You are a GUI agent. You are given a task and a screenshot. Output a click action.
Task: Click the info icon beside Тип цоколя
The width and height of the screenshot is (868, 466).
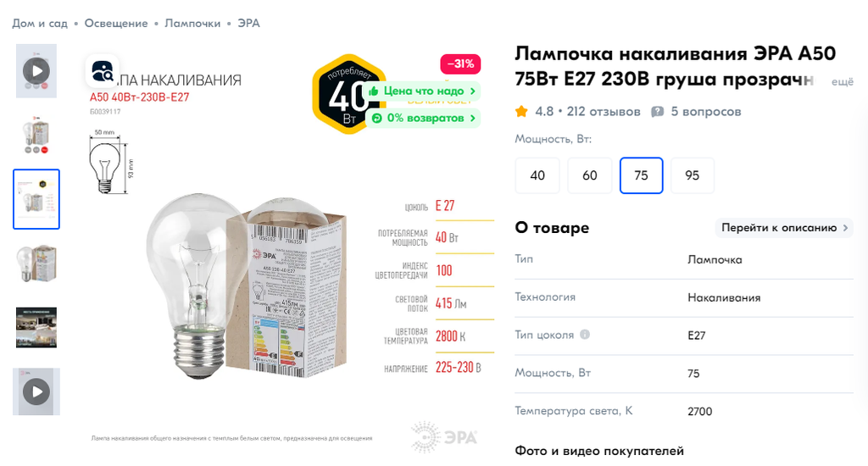click(x=585, y=335)
